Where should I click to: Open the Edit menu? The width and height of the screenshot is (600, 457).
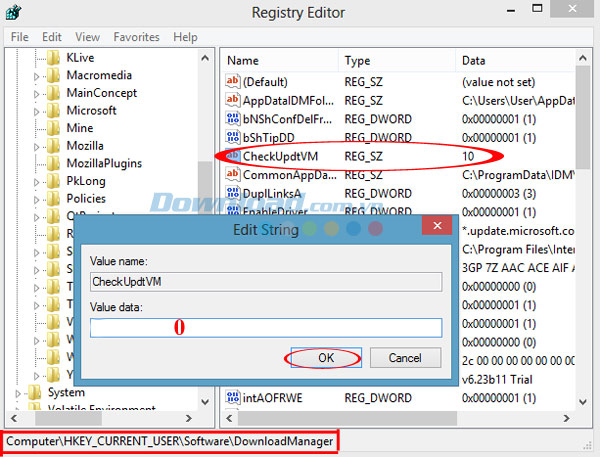coord(52,37)
